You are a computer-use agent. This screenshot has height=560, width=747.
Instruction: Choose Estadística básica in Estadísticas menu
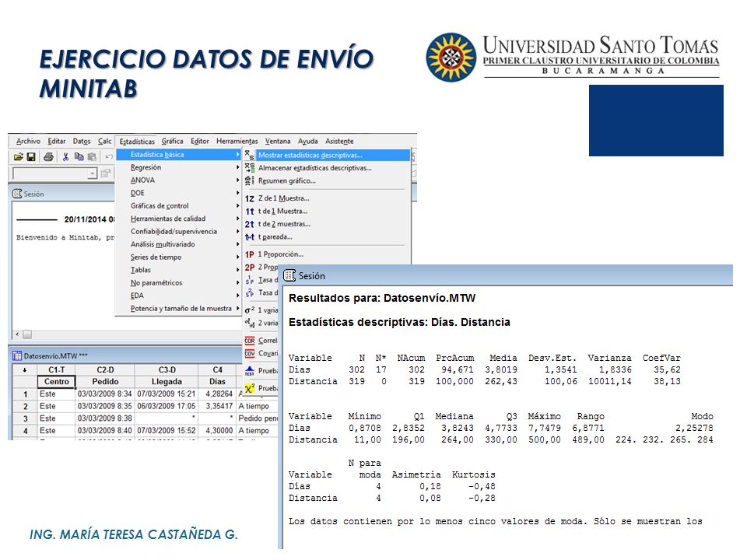(179, 154)
